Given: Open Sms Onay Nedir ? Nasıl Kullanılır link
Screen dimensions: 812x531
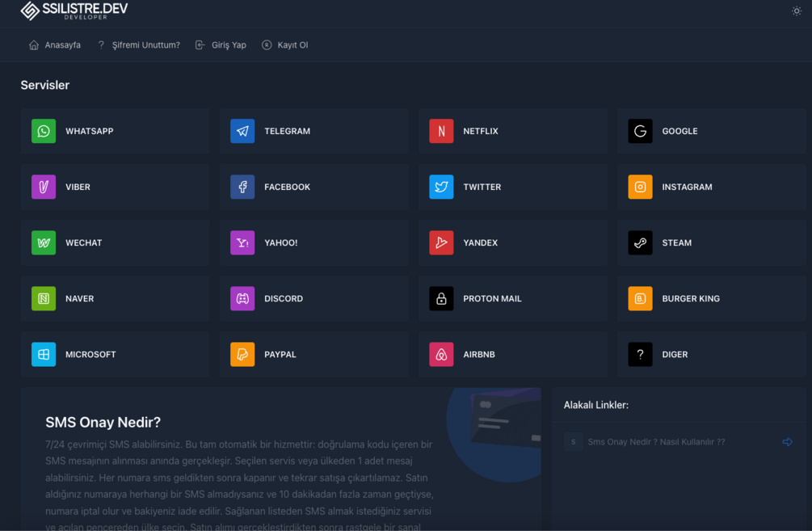Looking at the screenshot, I should click(656, 442).
